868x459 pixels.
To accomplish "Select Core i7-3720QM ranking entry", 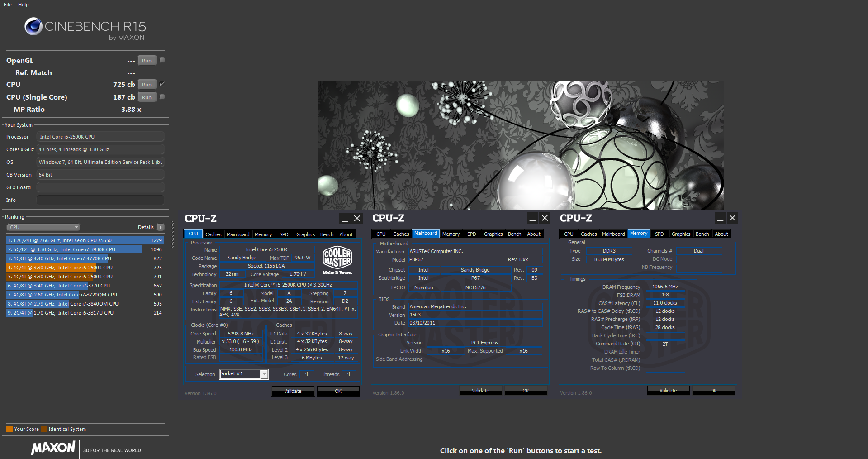I will 85,295.
